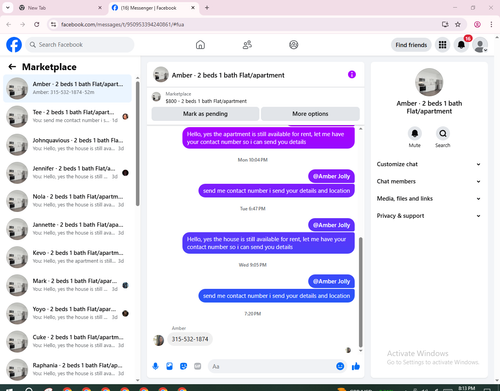The image size is (500, 391).
Task: Click the Find friends button
Action: [x=411, y=45]
